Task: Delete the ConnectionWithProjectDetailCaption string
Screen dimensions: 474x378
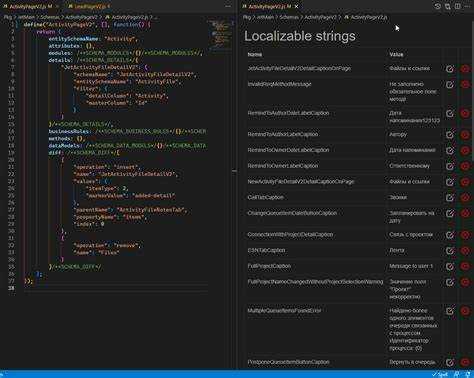Action: 465,235
